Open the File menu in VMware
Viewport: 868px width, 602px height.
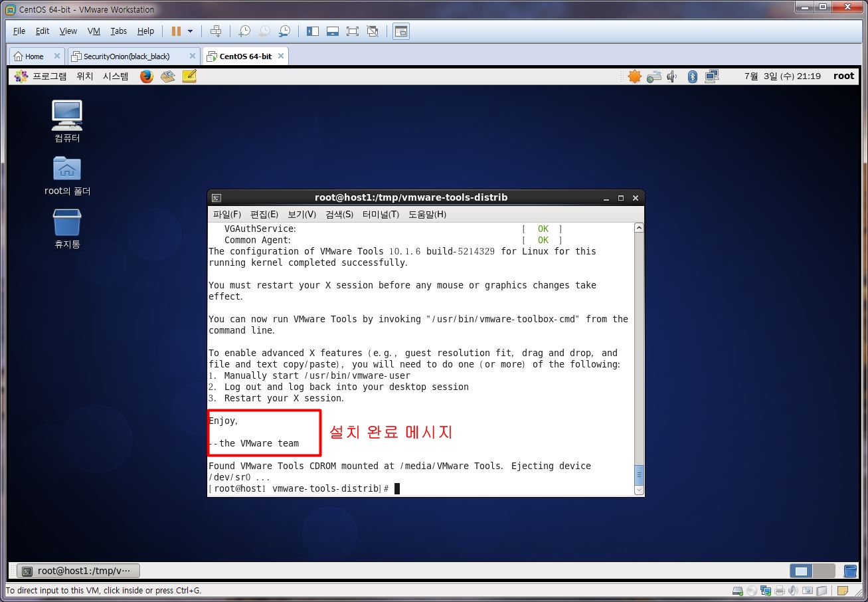pyautogui.click(x=19, y=31)
